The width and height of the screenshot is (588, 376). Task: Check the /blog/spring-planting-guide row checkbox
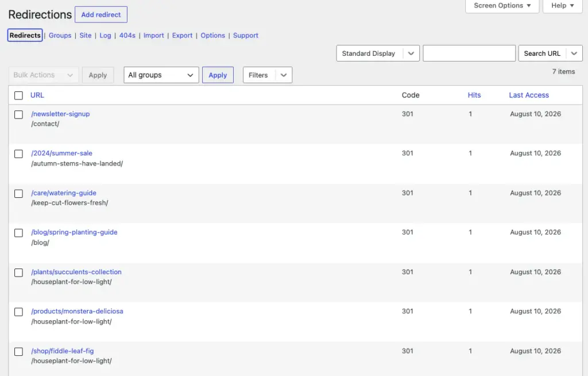click(x=18, y=233)
